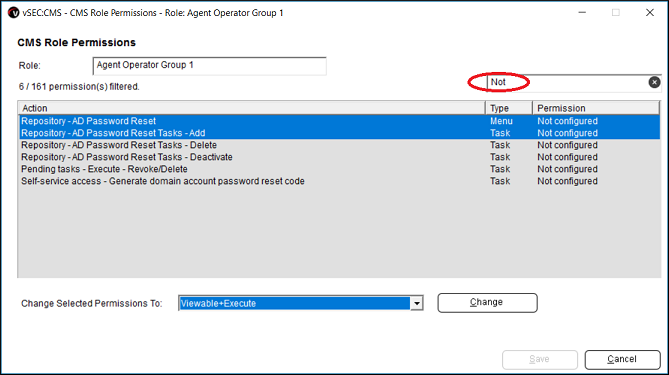This screenshot has height=375, width=669.
Task: Click the vSEC:CMS app icon in title bar
Action: pos(13,13)
